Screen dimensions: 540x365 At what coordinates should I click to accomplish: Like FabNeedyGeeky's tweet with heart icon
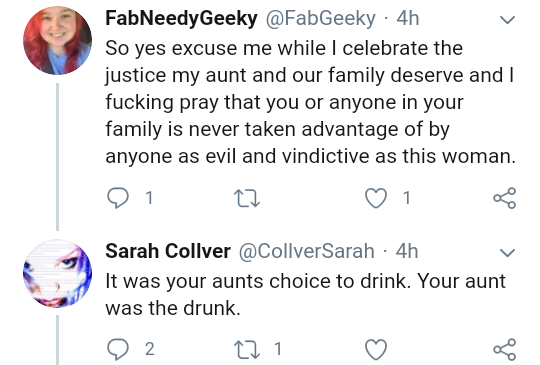click(376, 198)
